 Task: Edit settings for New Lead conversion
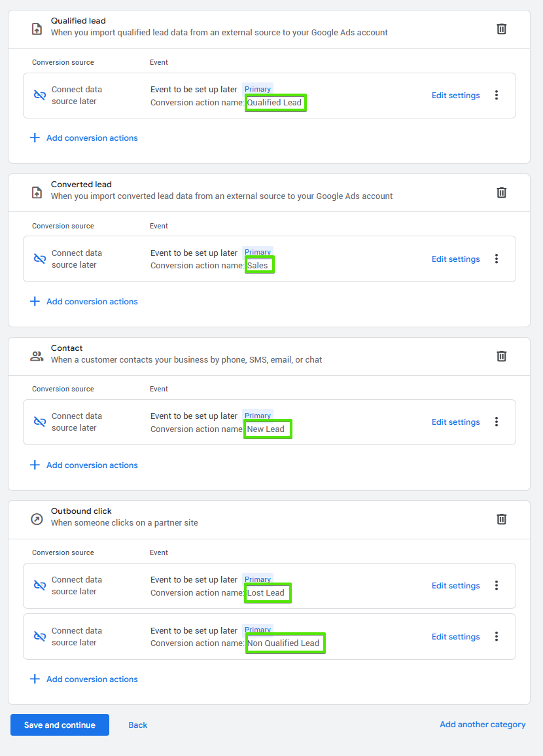(455, 422)
